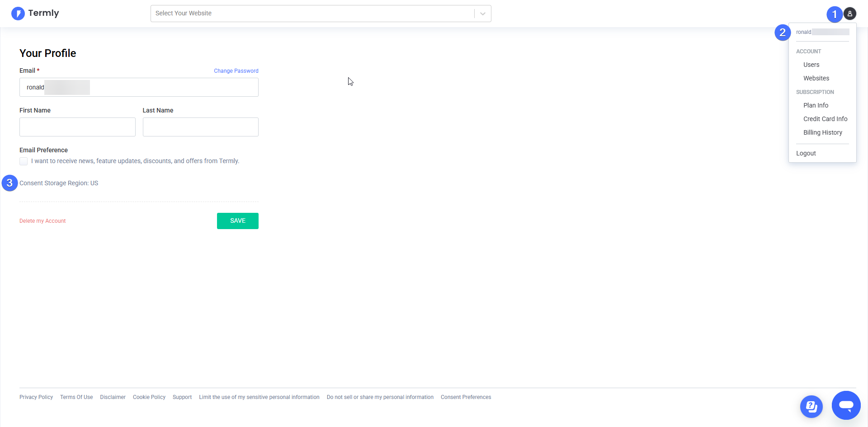
Task: Open Websites in the account menu
Action: point(816,78)
